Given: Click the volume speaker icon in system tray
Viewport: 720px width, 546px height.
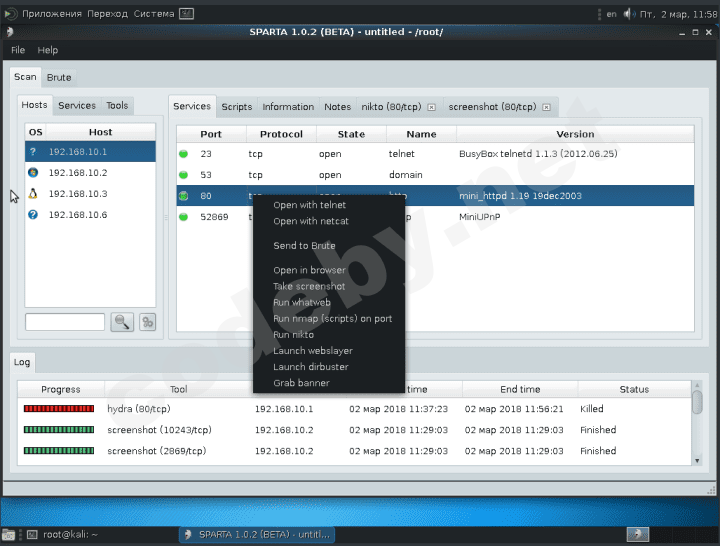Looking at the screenshot, I should click(x=628, y=14).
